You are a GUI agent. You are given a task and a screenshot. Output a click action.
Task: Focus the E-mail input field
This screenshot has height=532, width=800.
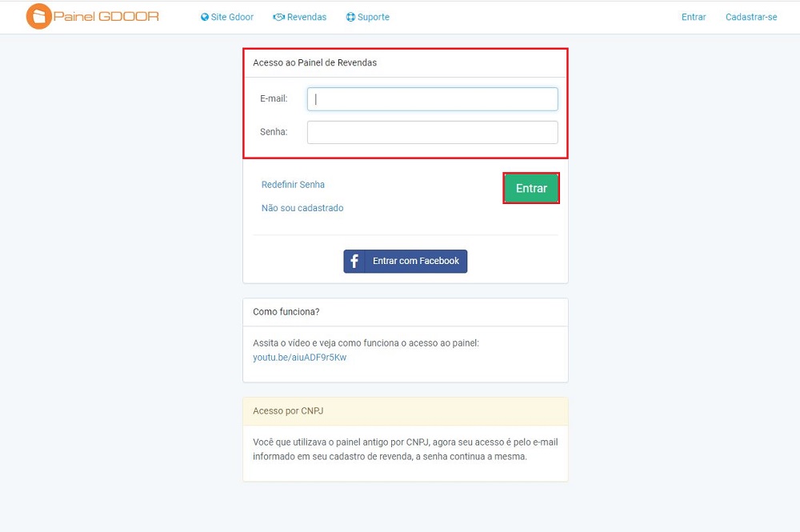[432, 99]
